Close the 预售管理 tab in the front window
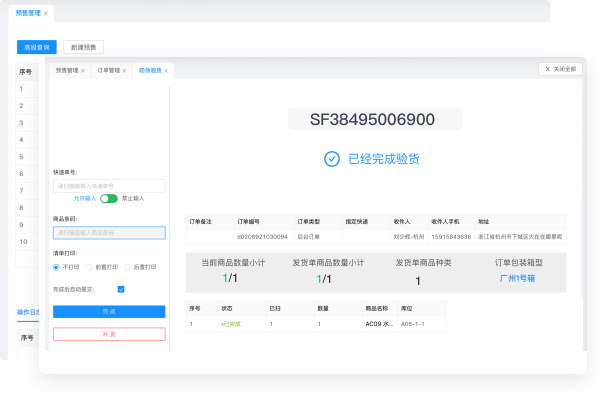Image resolution: width=616 pixels, height=400 pixels. (83, 71)
